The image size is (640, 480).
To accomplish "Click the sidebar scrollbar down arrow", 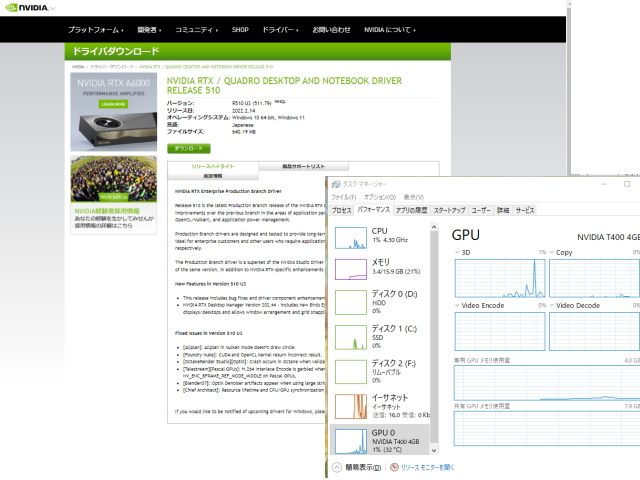I will point(434,450).
